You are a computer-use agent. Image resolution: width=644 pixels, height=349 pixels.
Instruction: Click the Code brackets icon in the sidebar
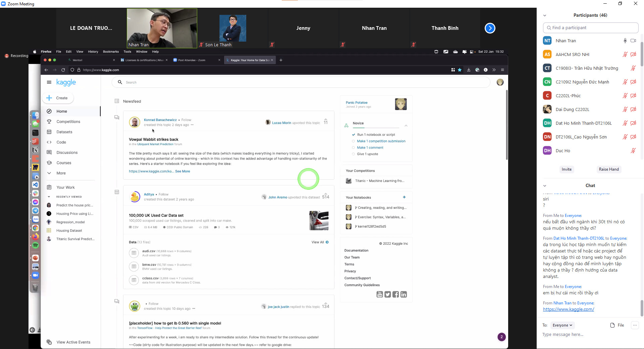tap(49, 142)
